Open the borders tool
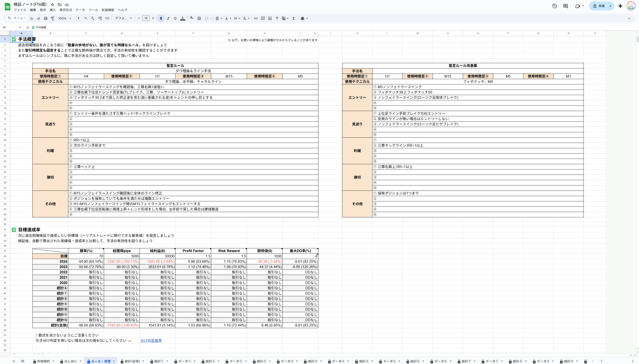 [199, 18]
